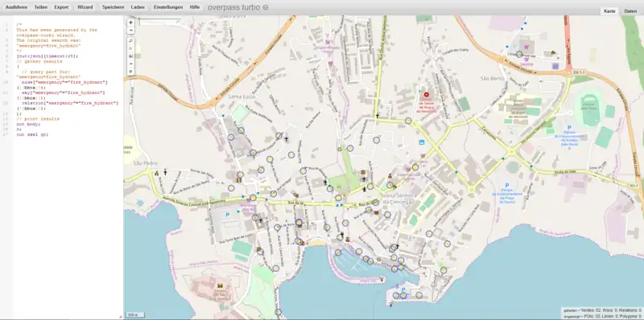Click 'São Pedro' map label
The image size is (644, 320).
[x=146, y=163]
